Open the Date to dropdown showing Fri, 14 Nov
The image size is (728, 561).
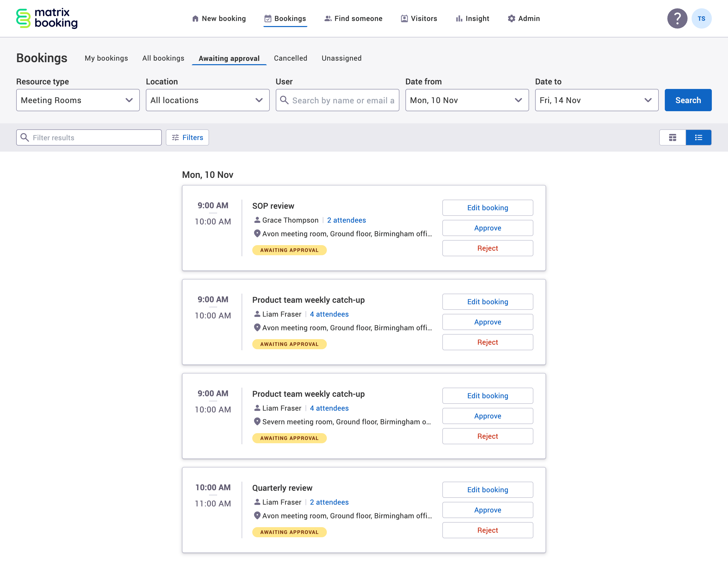(596, 100)
